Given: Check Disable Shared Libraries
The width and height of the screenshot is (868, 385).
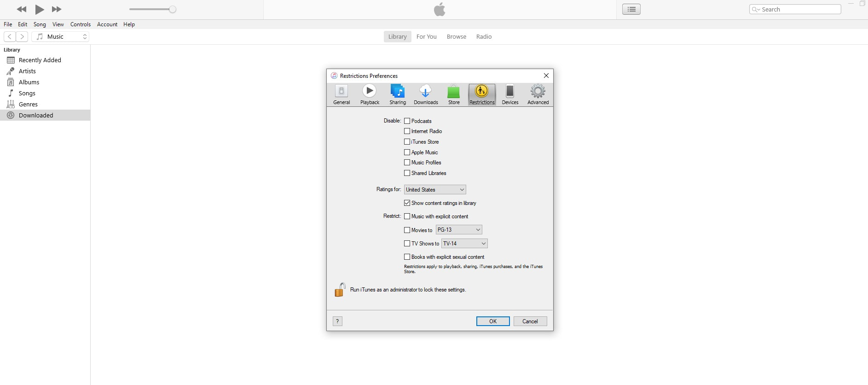Looking at the screenshot, I should pos(407,173).
